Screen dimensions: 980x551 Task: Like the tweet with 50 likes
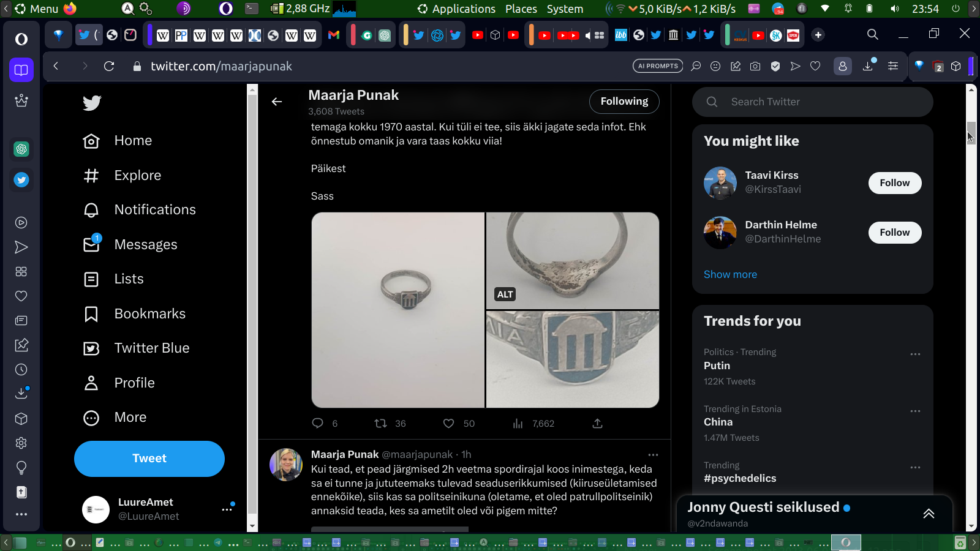pyautogui.click(x=449, y=423)
